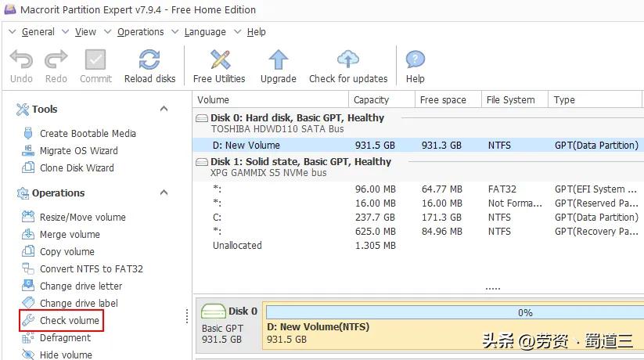Viewport: 644px width, 360px height.
Task: Click the chevron before Language menu
Action: click(175, 31)
